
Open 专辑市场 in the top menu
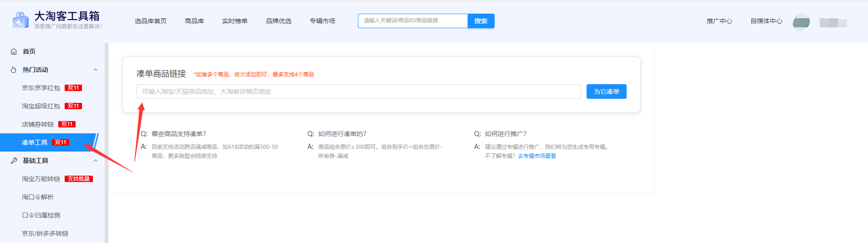(322, 21)
